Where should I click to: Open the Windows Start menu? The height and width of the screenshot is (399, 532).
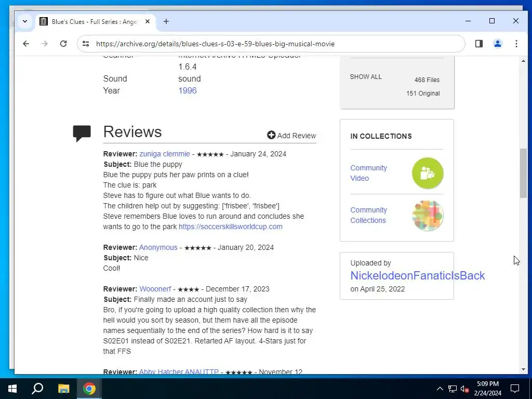[12, 389]
